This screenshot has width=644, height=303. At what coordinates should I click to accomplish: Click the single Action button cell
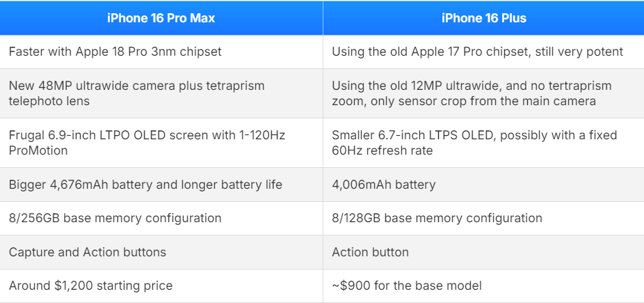[x=370, y=252]
